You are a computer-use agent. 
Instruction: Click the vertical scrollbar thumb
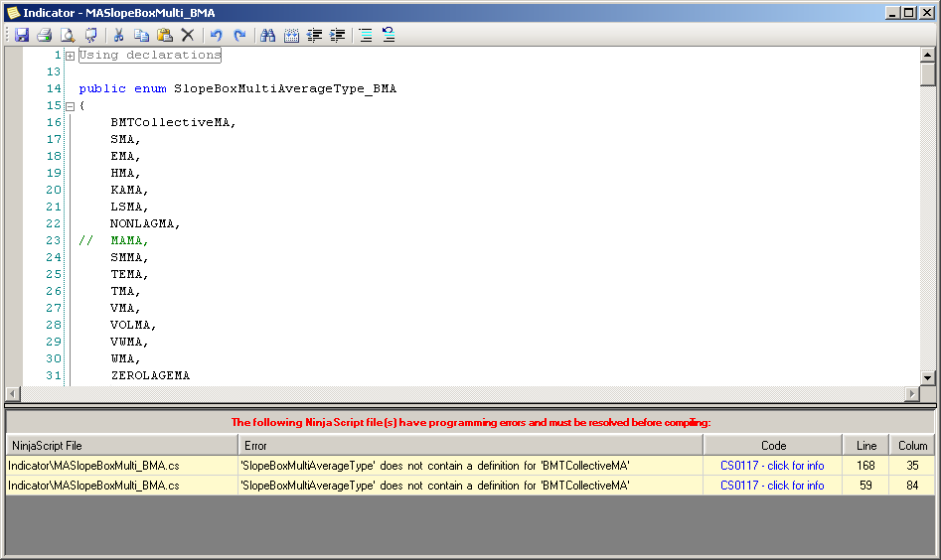(x=928, y=74)
